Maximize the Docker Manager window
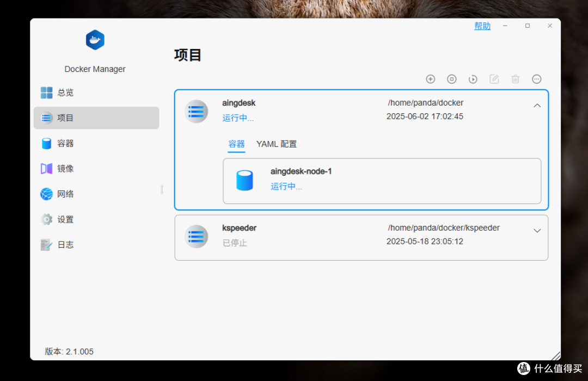Image resolution: width=588 pixels, height=381 pixels. tap(528, 26)
